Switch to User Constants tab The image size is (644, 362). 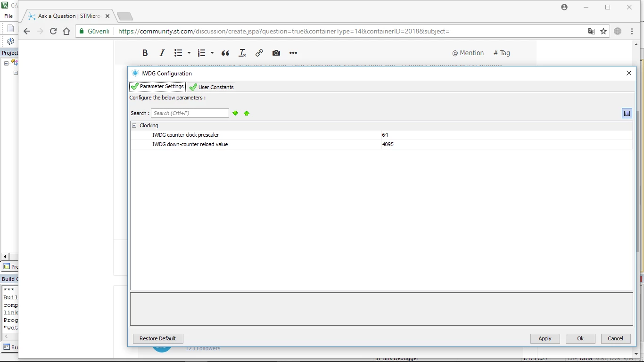point(212,87)
